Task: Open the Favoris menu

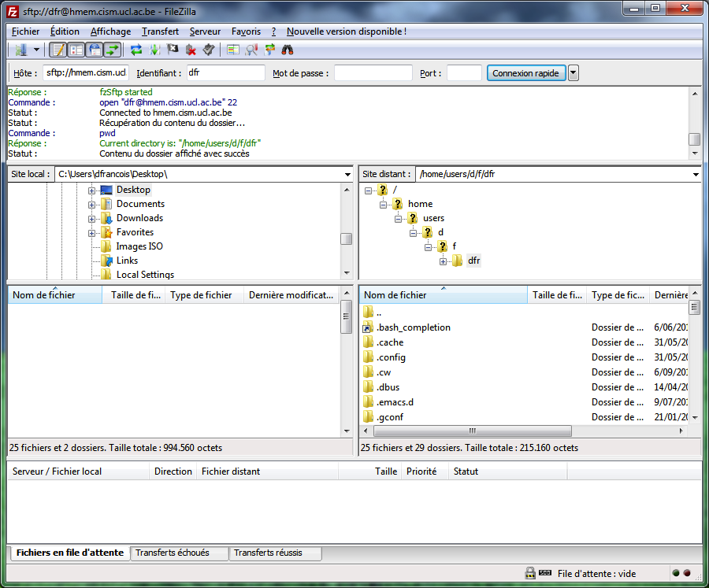Action: 246,31
